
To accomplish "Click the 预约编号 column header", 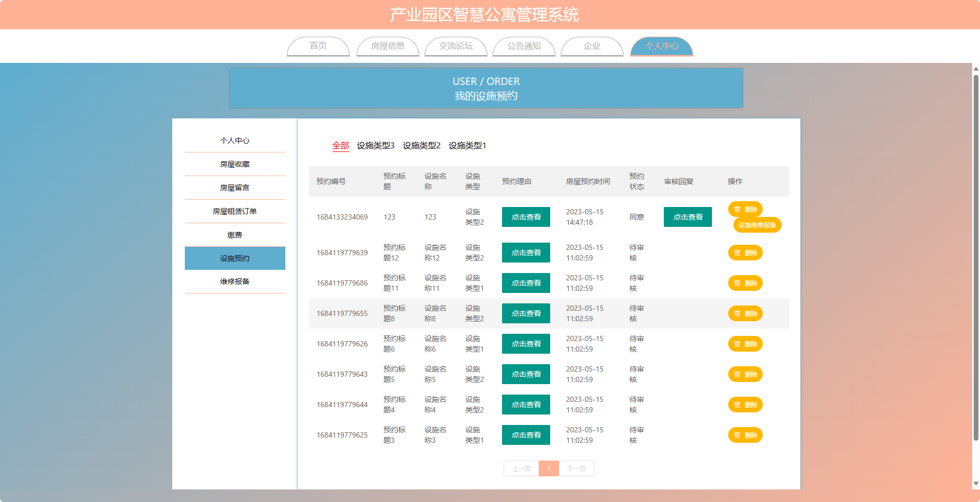I will (x=331, y=181).
